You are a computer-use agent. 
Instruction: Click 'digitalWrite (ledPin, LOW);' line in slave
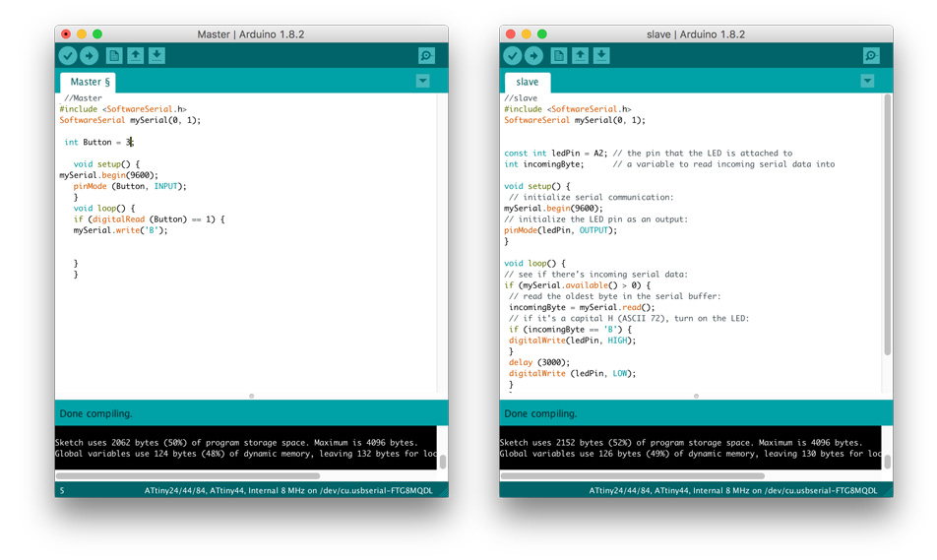click(572, 373)
